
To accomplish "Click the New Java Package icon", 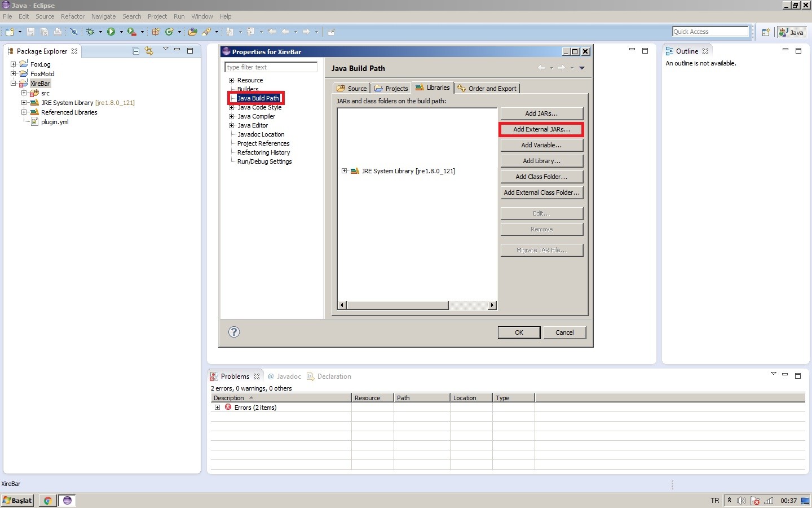I will tap(156, 32).
